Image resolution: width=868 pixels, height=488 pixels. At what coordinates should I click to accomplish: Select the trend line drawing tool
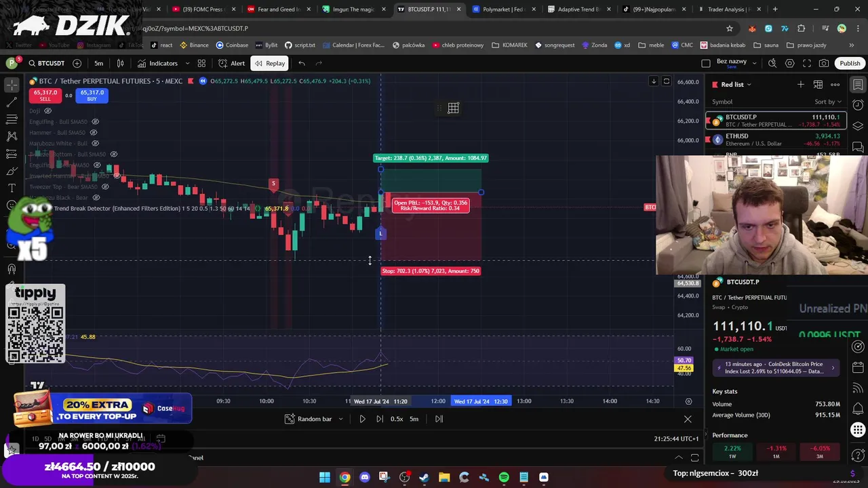(12, 102)
